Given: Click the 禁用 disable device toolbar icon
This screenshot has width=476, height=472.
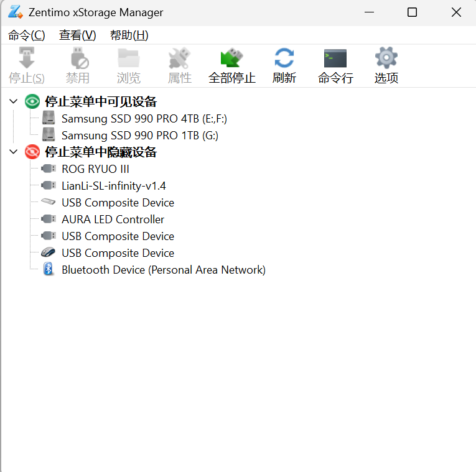Looking at the screenshot, I should [79, 58].
